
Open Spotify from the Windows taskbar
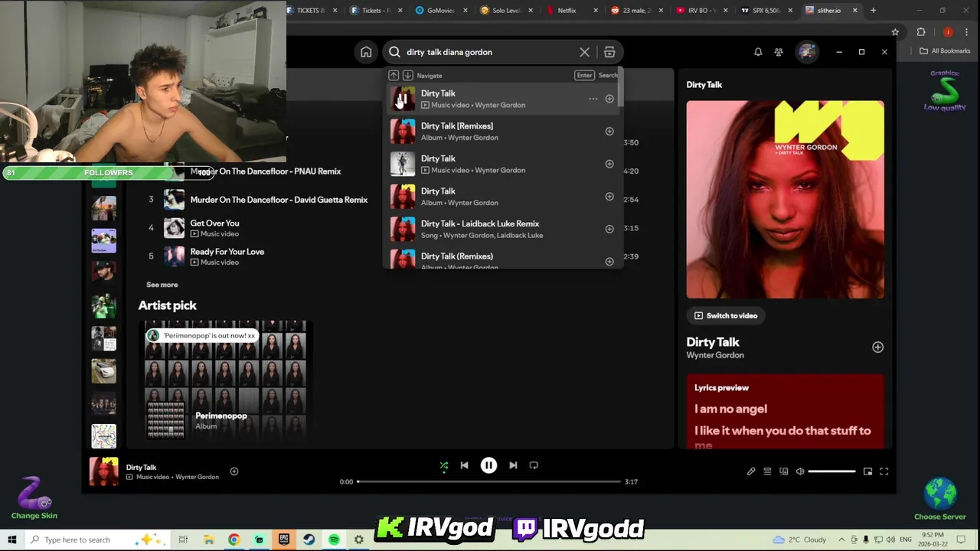tap(334, 540)
